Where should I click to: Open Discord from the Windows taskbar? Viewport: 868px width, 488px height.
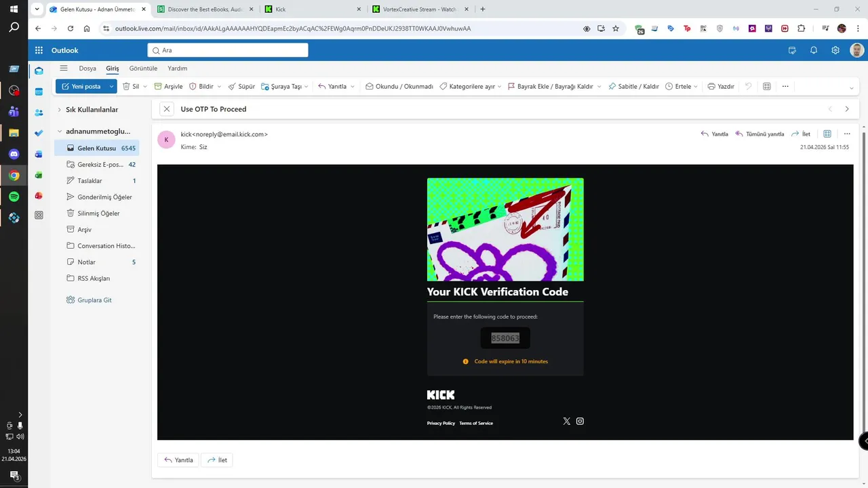click(x=14, y=154)
